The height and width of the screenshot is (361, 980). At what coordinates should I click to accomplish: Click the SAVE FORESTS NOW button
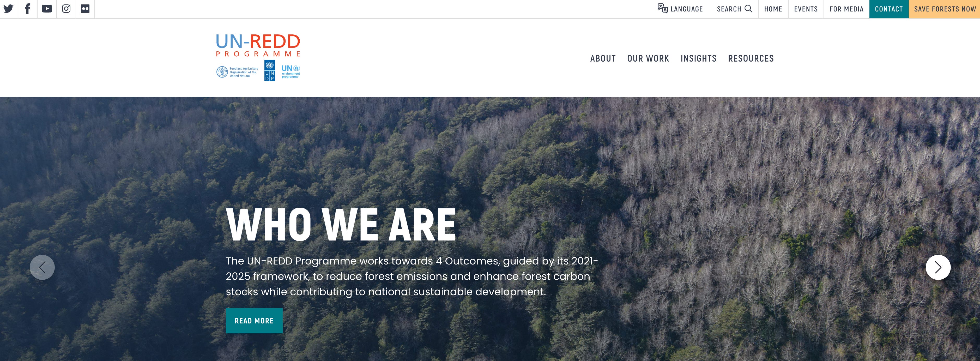[x=945, y=9]
